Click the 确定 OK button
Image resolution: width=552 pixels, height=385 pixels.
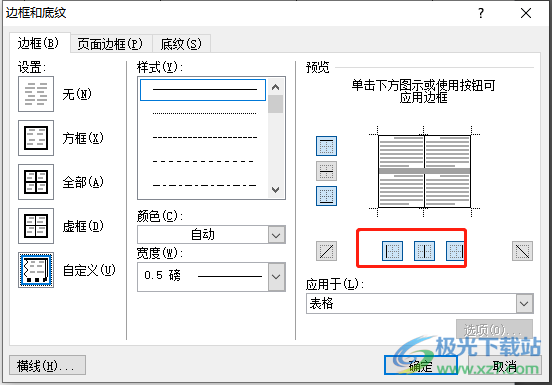coord(421,365)
